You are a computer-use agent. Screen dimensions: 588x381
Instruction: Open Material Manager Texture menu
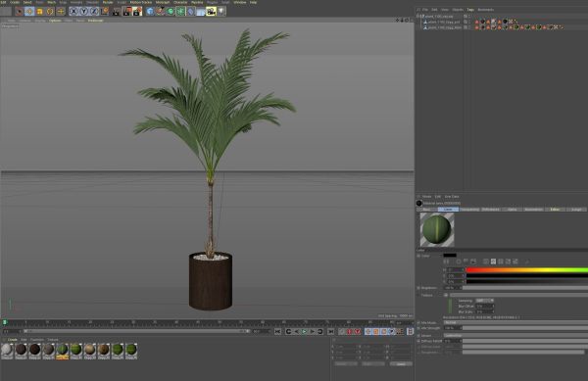tap(53, 340)
